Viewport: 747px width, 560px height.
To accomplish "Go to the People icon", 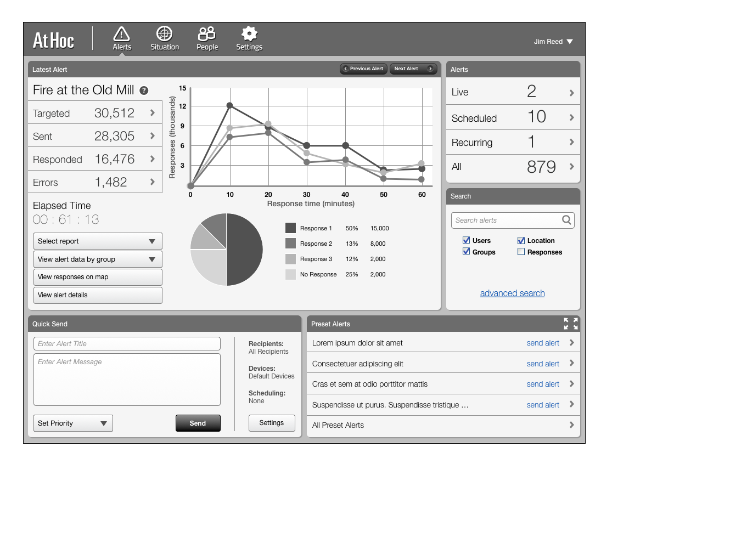I will (207, 34).
